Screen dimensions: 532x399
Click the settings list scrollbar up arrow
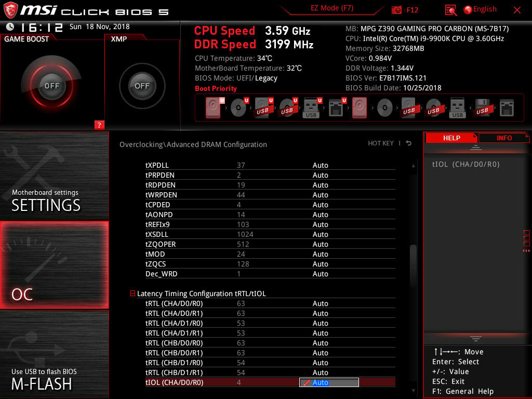coord(413,166)
